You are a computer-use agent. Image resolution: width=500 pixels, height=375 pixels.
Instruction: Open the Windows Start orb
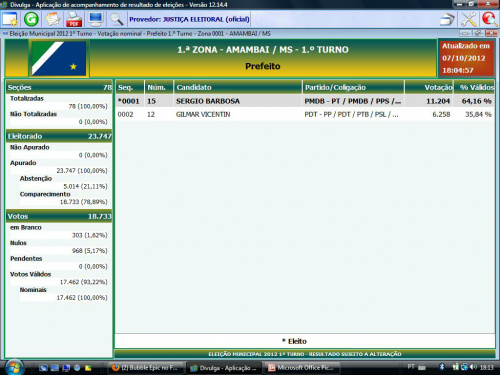point(14,367)
